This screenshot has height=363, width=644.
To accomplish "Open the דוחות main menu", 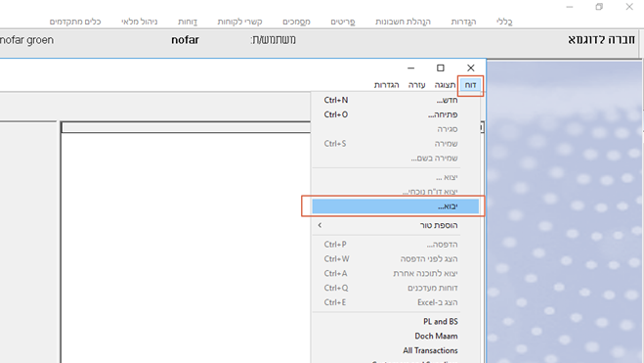I will click(x=188, y=22).
